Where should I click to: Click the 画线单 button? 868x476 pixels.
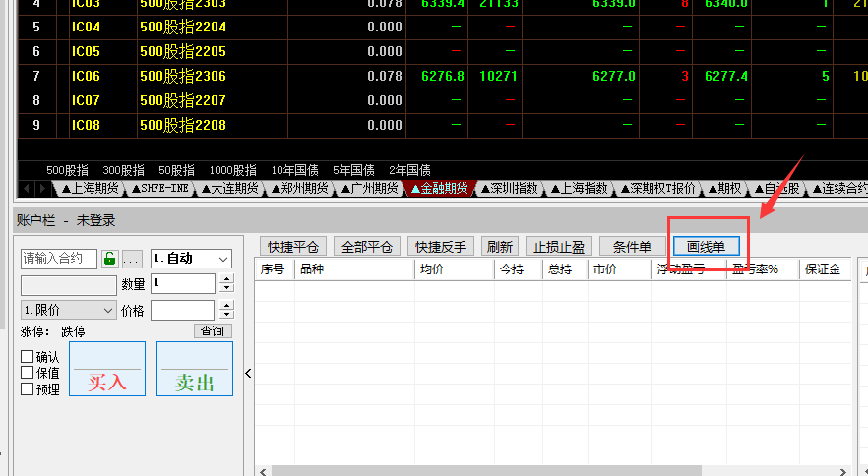click(x=706, y=247)
